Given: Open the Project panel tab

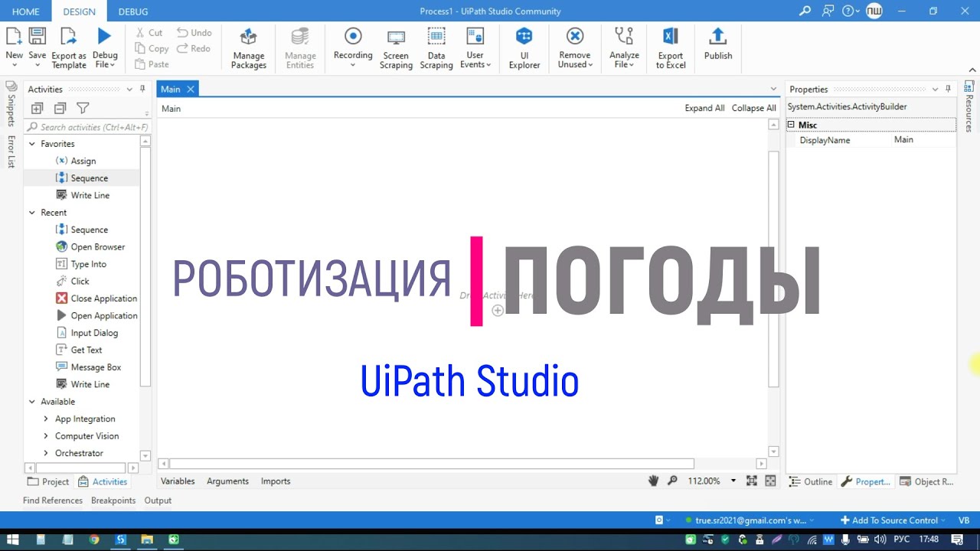Looking at the screenshot, I should point(47,481).
